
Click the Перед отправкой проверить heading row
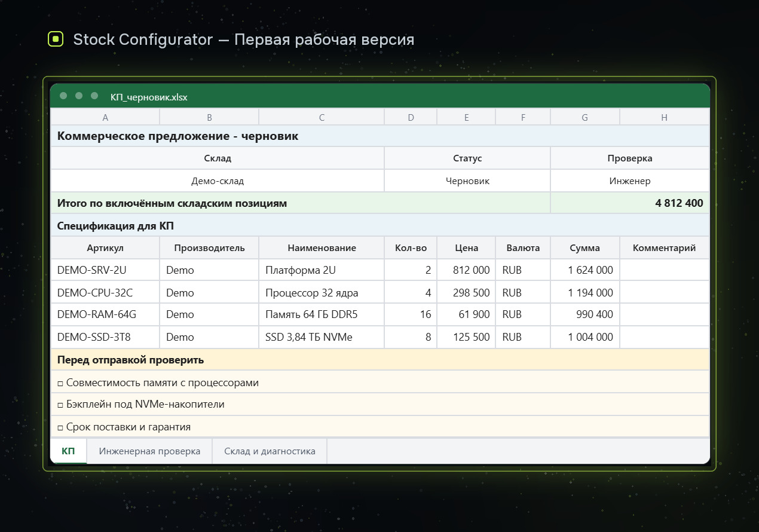click(x=380, y=360)
